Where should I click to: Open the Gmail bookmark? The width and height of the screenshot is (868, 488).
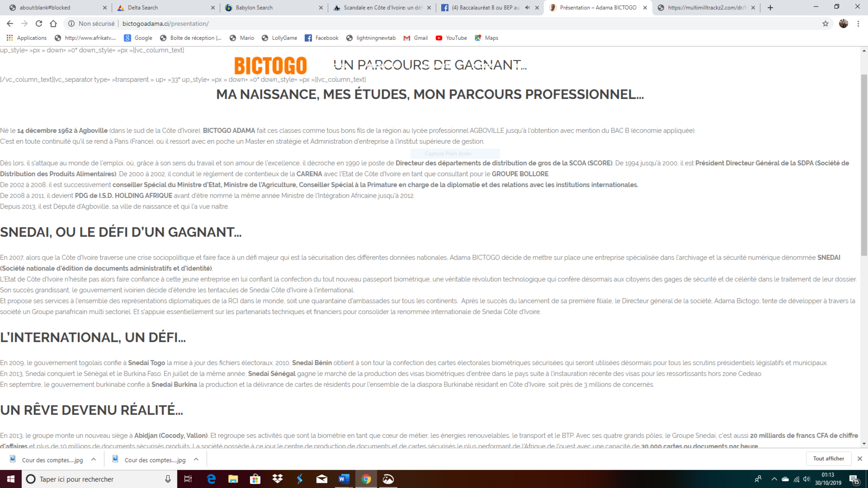416,38
